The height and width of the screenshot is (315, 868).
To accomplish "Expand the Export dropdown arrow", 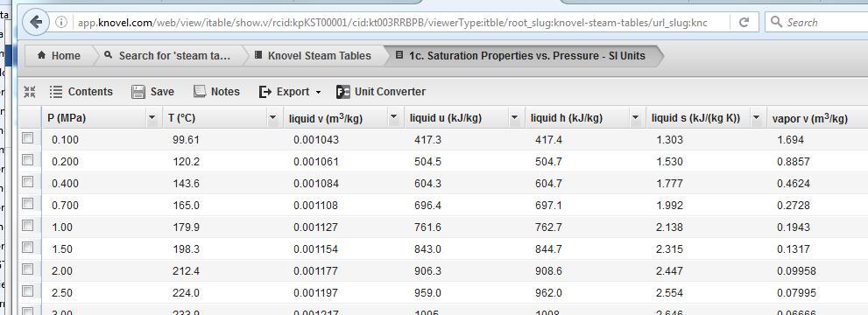I will tap(318, 92).
